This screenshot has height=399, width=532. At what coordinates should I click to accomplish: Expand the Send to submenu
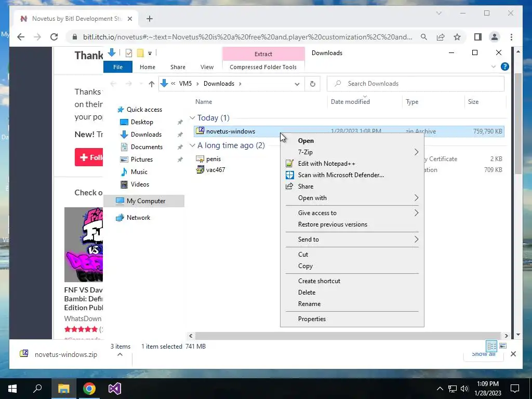click(352, 240)
